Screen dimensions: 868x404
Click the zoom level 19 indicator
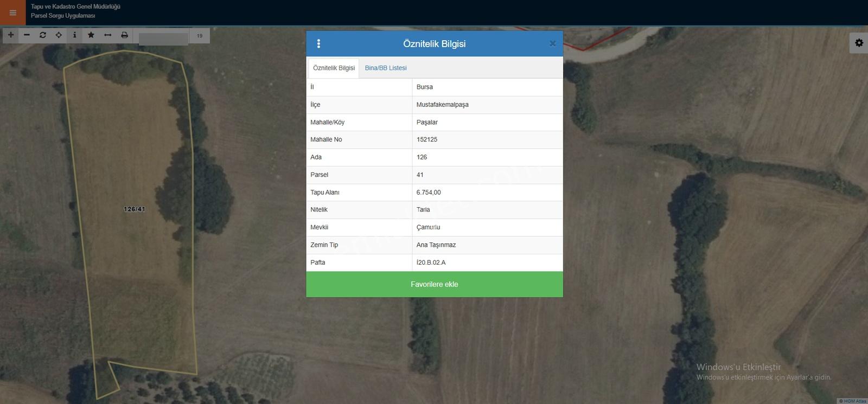[200, 36]
